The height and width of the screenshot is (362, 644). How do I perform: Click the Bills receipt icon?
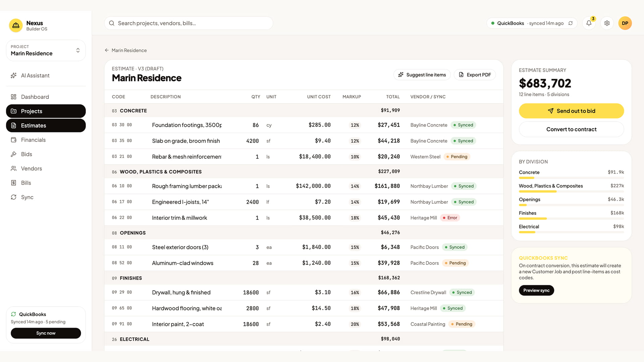tap(14, 183)
